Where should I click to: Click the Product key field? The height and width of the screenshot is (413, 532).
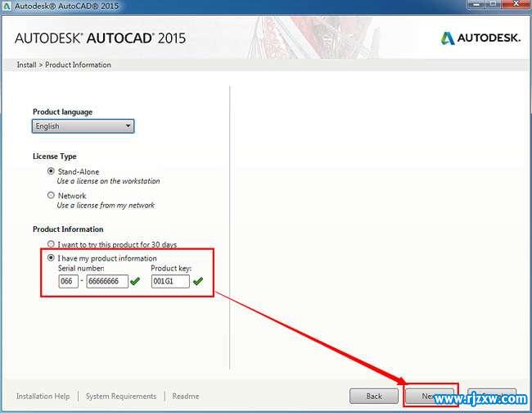(170, 281)
